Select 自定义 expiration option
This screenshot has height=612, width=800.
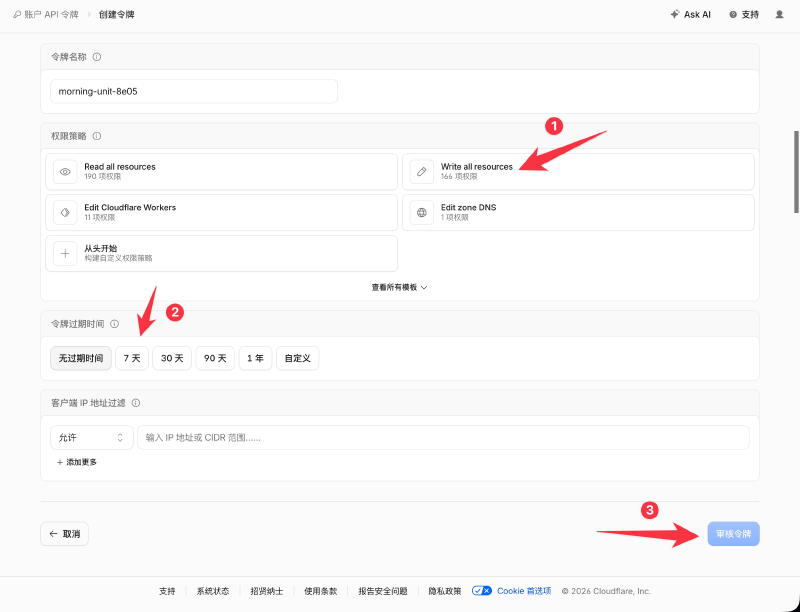[x=297, y=358]
